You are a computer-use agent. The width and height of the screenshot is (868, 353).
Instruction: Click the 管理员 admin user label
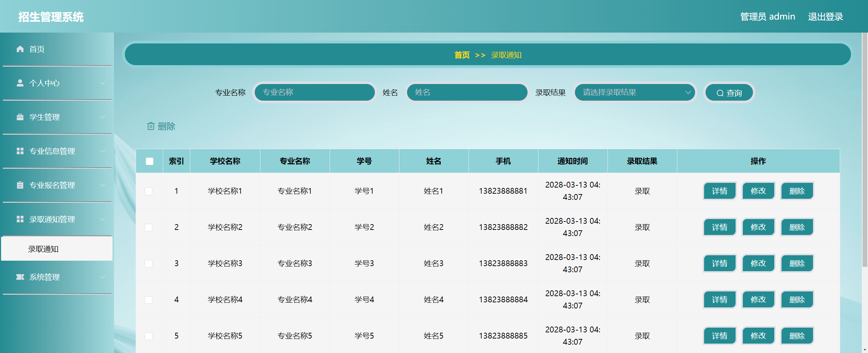pos(767,17)
